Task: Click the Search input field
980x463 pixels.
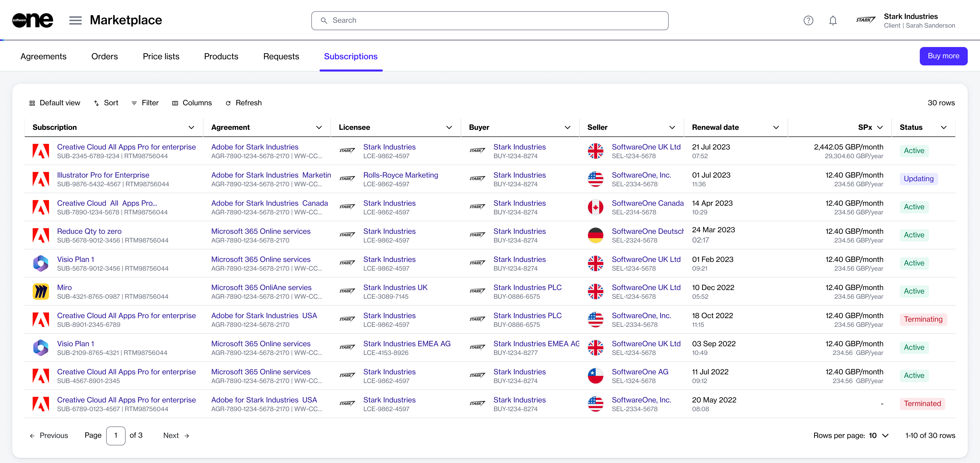Action: pyautogui.click(x=490, y=20)
